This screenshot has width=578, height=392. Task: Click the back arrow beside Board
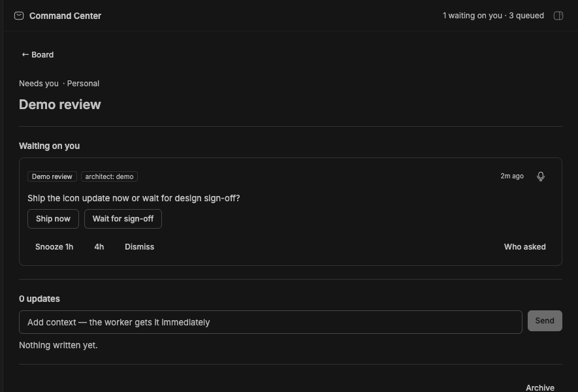[x=25, y=55]
